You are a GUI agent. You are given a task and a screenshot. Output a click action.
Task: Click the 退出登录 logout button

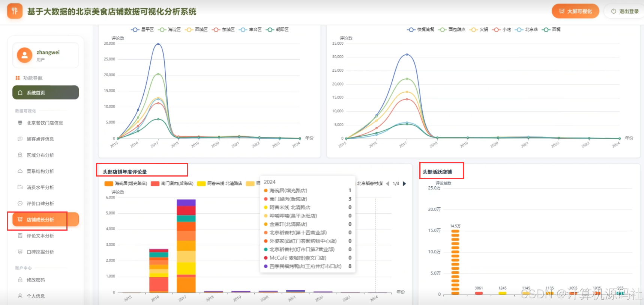click(625, 11)
